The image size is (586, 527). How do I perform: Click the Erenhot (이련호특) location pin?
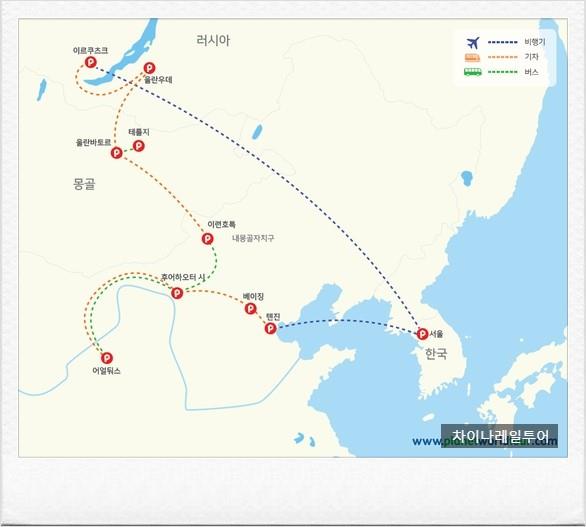(x=207, y=238)
